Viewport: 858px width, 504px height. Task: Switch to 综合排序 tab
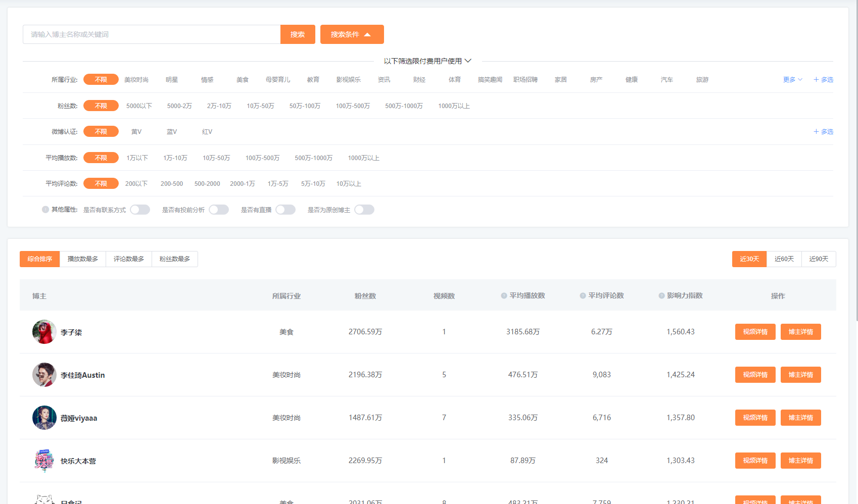point(40,259)
